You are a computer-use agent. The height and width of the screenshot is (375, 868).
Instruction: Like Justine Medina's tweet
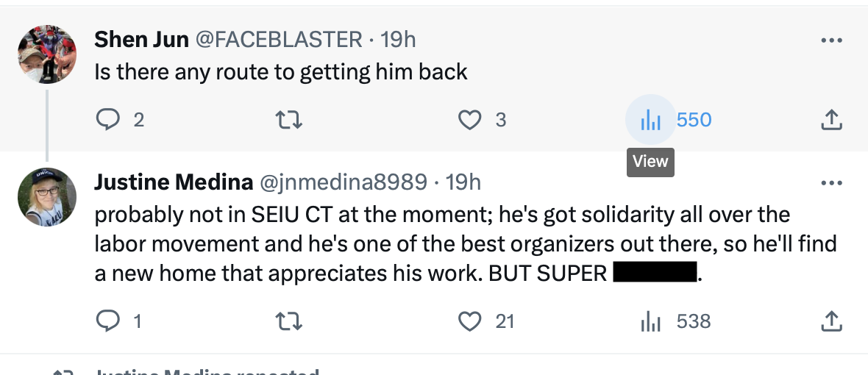point(469,321)
